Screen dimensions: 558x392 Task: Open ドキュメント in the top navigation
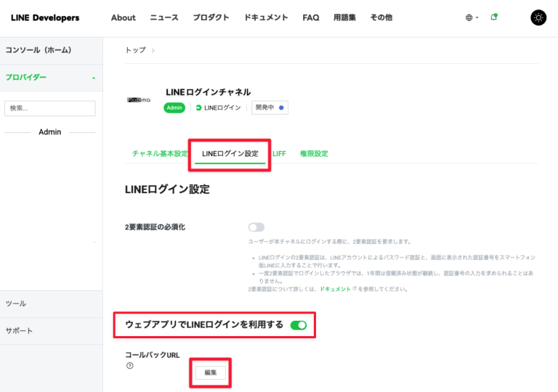click(266, 17)
